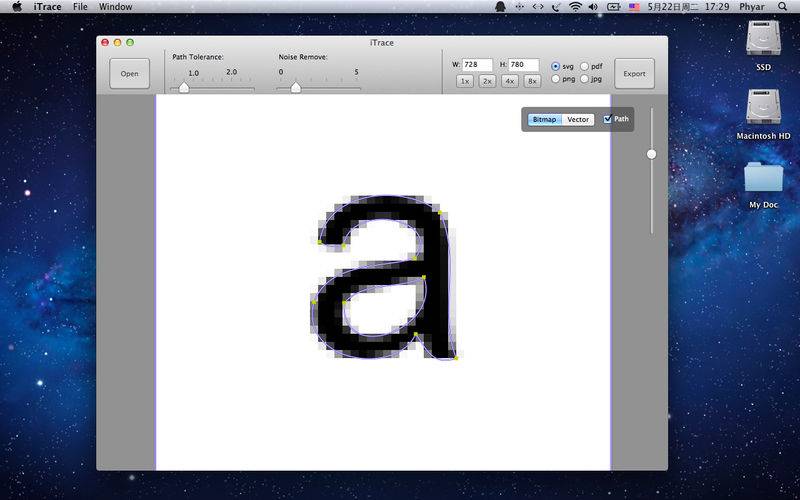Choose the pdf export format
The image size is (800, 500).
point(585,66)
